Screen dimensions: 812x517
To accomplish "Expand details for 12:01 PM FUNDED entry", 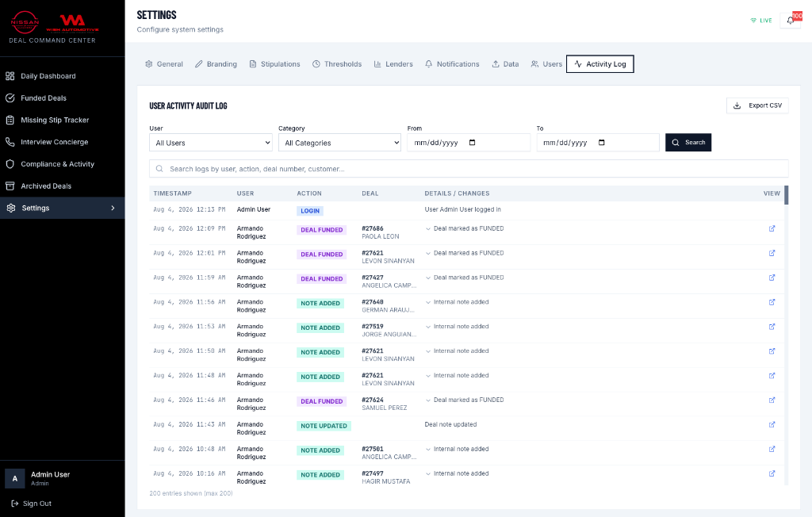I will coord(428,253).
